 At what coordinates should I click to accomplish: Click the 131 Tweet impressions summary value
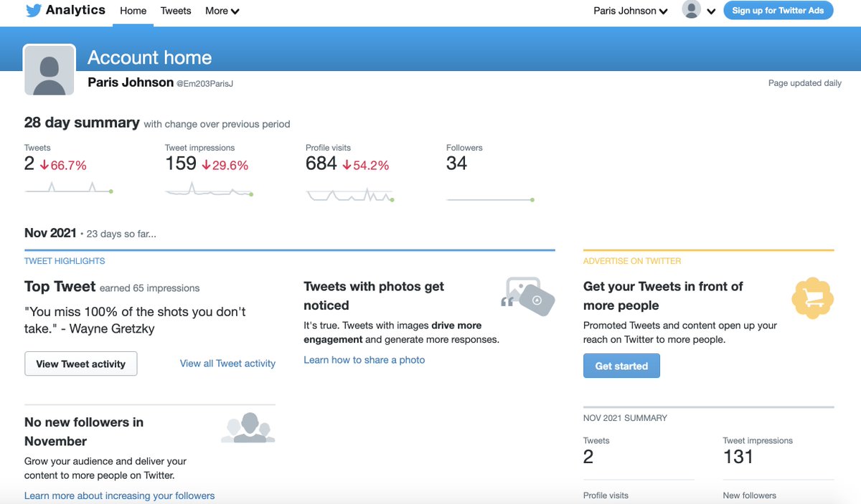click(738, 457)
